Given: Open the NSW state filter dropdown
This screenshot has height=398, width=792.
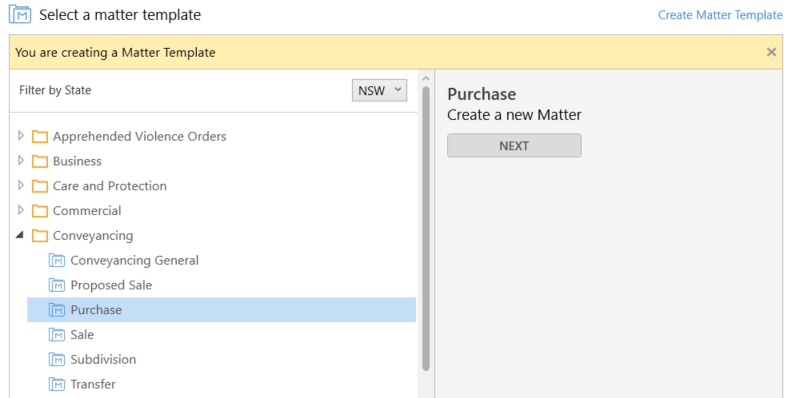Looking at the screenshot, I should 379,90.
